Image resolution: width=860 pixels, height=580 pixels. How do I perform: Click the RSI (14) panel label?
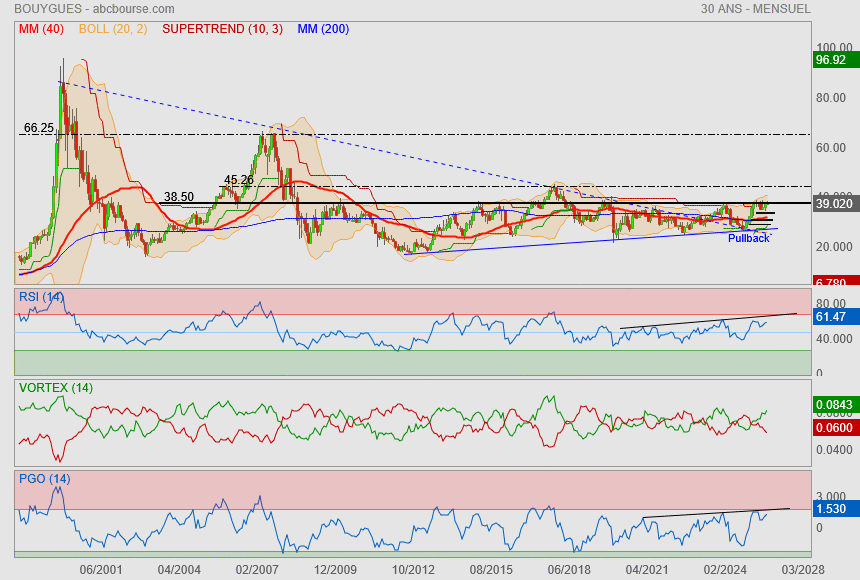tap(41, 298)
